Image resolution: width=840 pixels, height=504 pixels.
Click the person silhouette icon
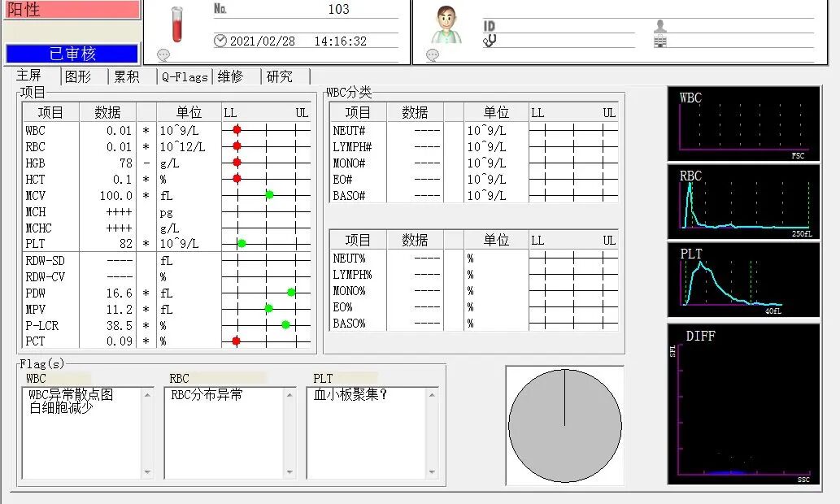click(x=660, y=26)
